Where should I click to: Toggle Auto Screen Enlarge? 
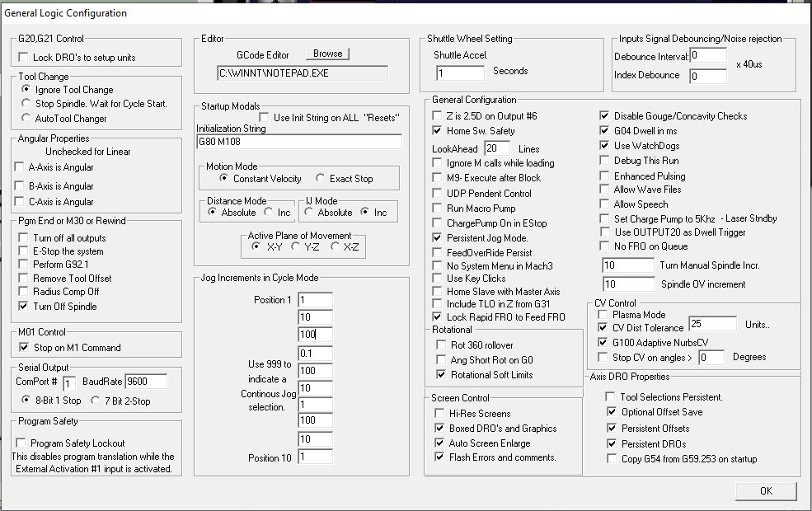[439, 443]
